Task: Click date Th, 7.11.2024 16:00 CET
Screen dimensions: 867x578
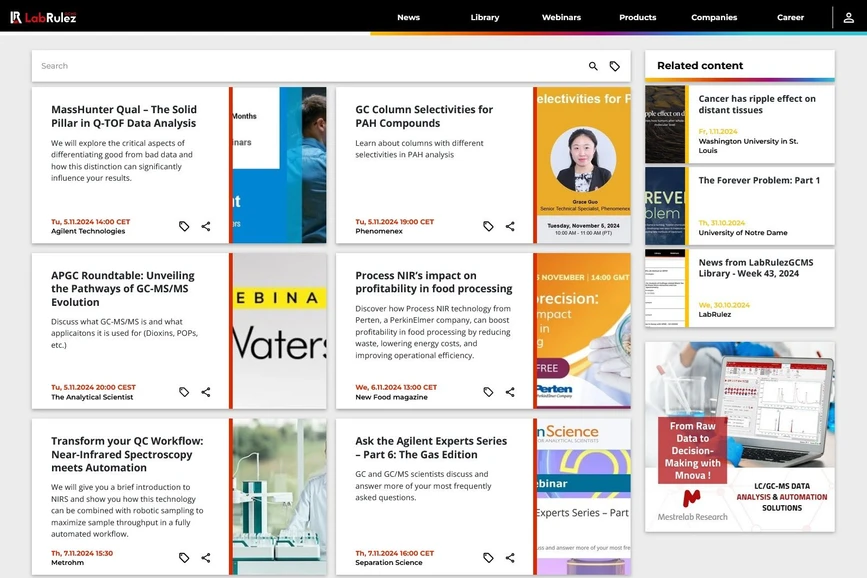Action: 395,553
